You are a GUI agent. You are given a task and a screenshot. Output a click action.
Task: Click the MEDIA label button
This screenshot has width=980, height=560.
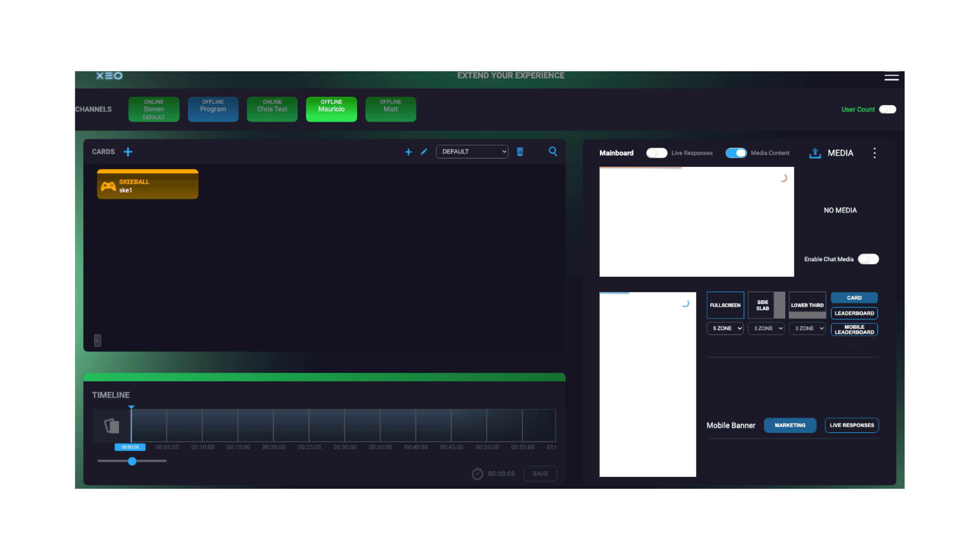(840, 153)
